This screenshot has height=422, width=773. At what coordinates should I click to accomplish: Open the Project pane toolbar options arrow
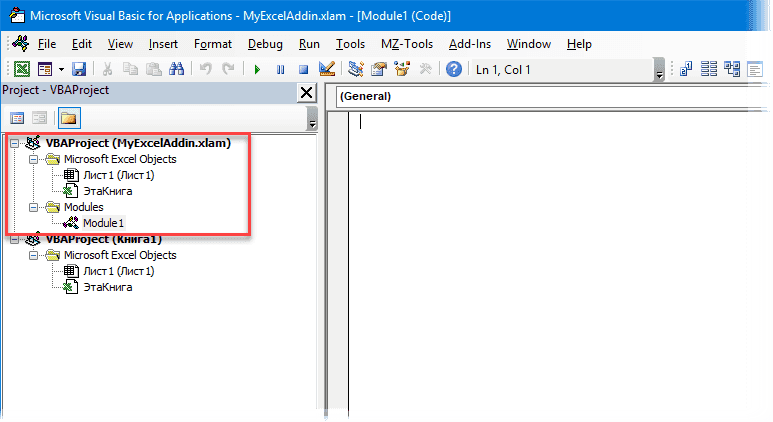(x=312, y=119)
